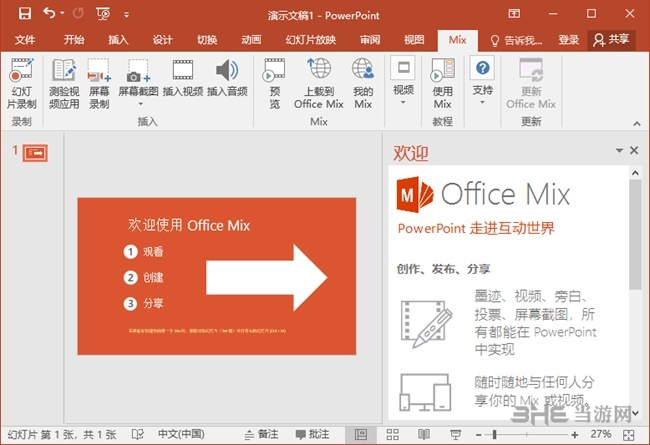Select slide 1 thumbnail
The image size is (650, 445).
(x=36, y=153)
